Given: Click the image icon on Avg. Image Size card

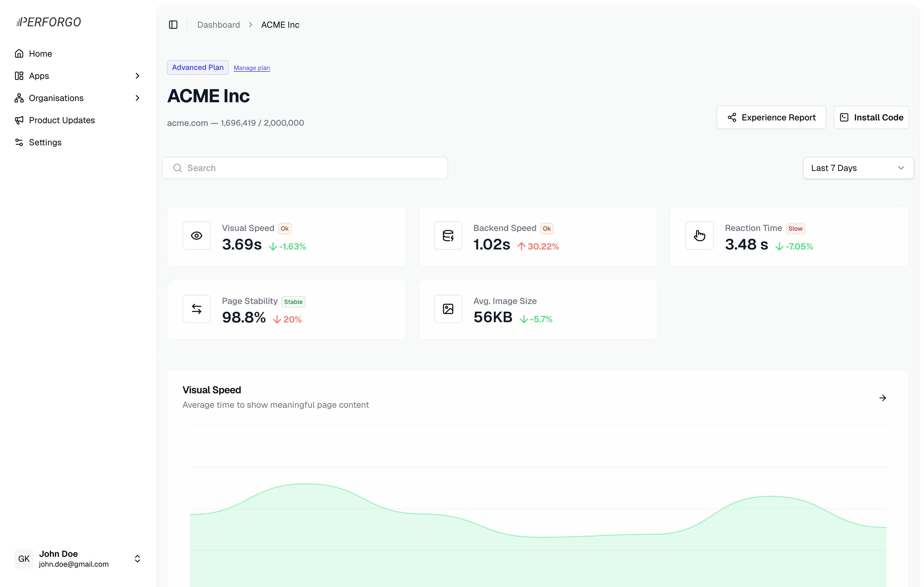Looking at the screenshot, I should [448, 309].
